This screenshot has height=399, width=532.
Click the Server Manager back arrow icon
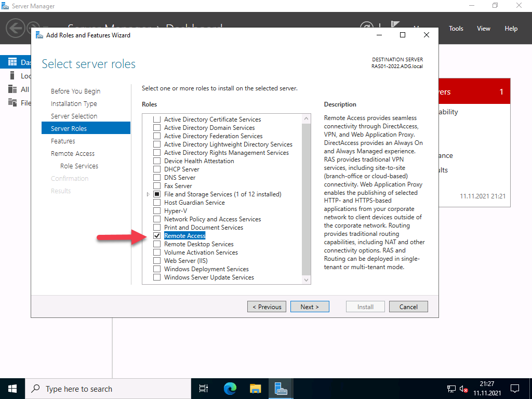[x=15, y=28]
